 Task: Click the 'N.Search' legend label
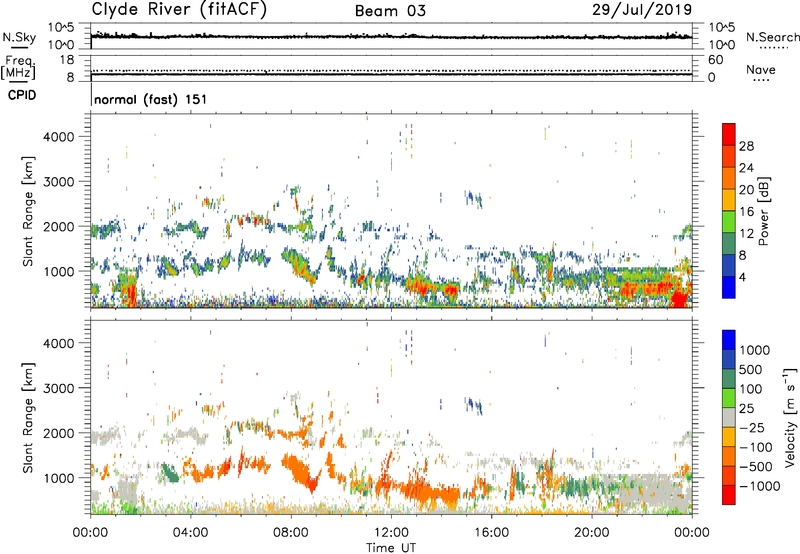click(772, 37)
